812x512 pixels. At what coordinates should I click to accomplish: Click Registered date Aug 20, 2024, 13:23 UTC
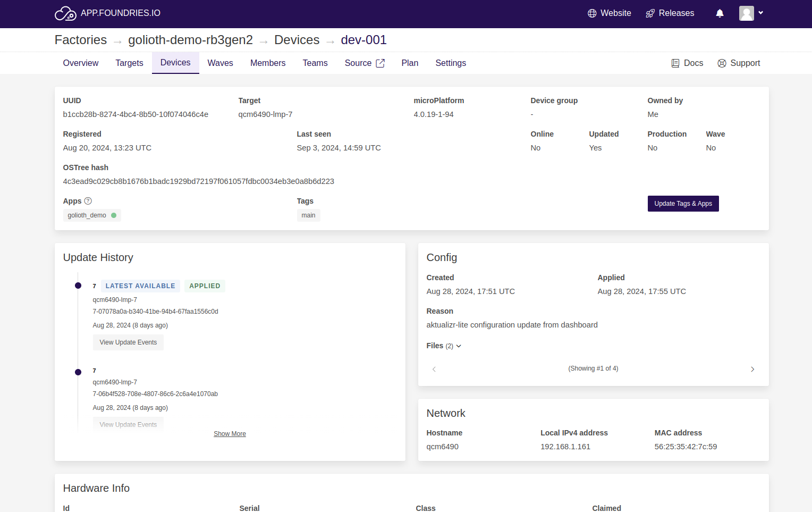(x=107, y=148)
